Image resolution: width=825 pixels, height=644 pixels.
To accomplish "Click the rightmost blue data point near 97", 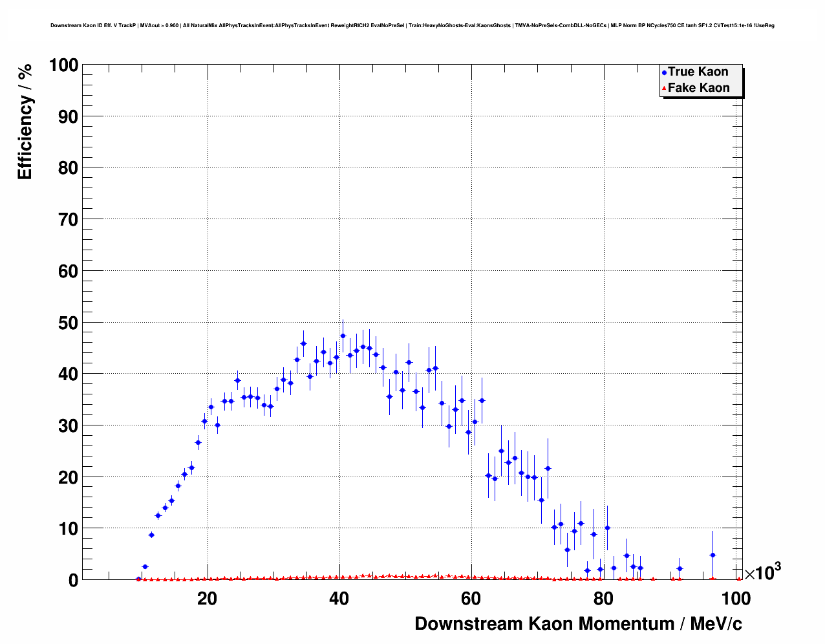I will pos(712,555).
